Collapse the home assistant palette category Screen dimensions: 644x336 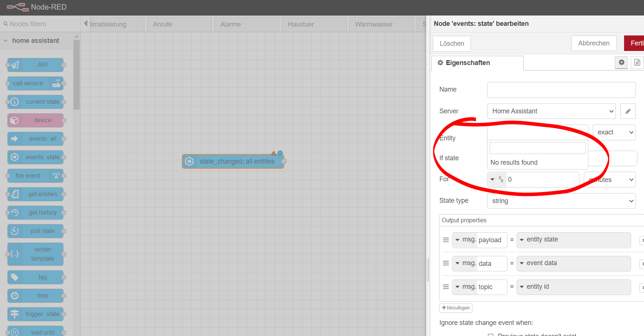pos(6,41)
